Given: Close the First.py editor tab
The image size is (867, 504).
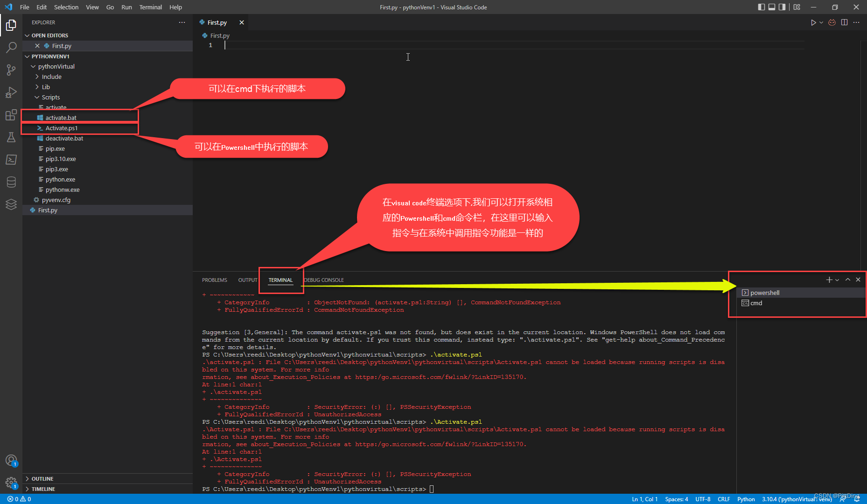Looking at the screenshot, I should [242, 22].
